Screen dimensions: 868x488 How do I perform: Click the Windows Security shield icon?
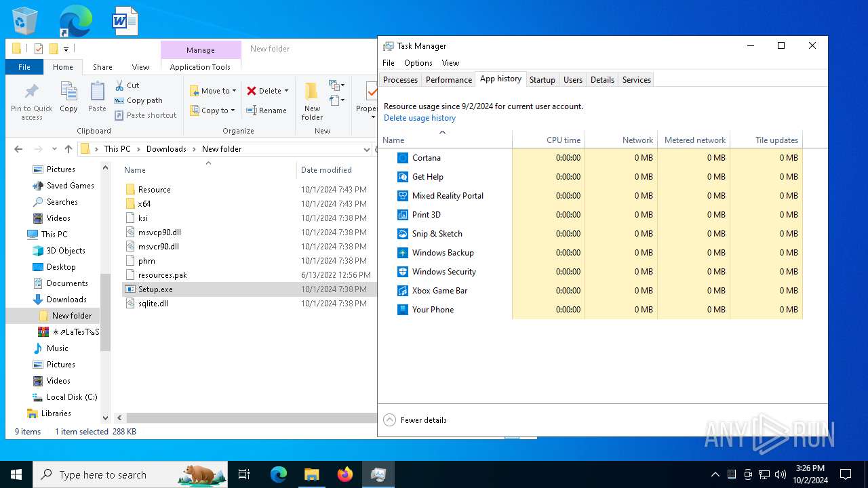pyautogui.click(x=402, y=272)
